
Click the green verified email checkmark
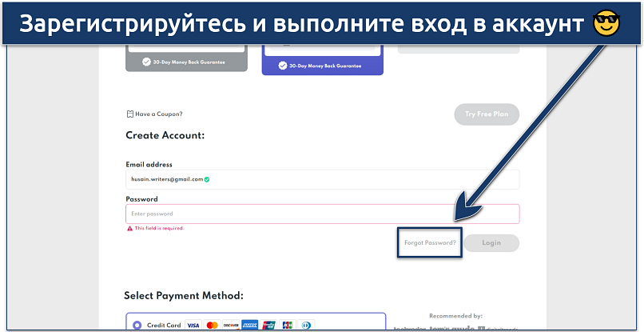pos(207,179)
